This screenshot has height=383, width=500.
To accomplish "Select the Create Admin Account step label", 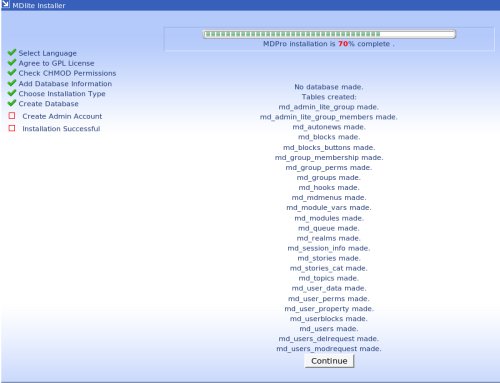I will point(62,116).
